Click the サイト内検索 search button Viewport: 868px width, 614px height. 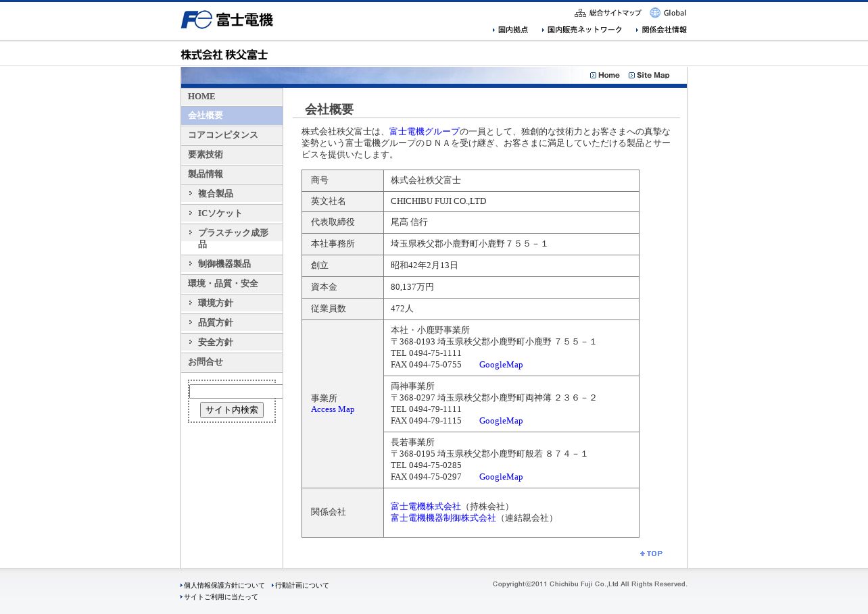tap(232, 410)
